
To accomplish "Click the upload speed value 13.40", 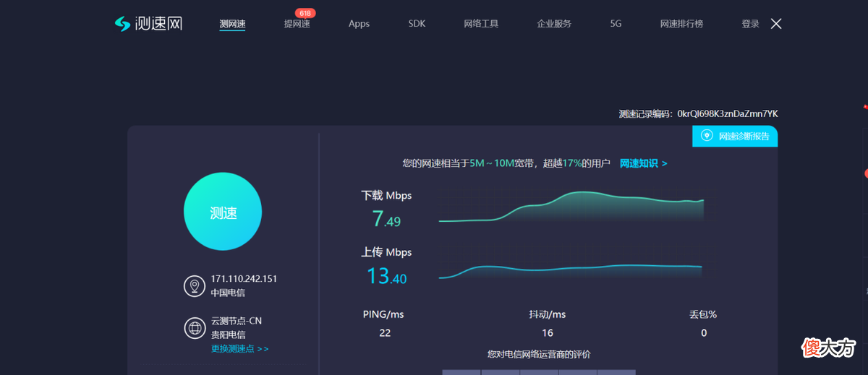I will coord(386,275).
